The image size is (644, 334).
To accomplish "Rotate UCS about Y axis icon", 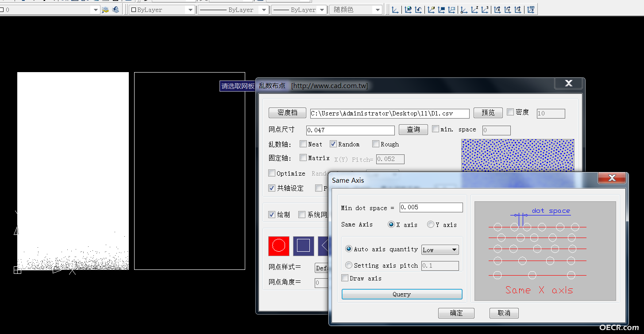I will coord(508,10).
